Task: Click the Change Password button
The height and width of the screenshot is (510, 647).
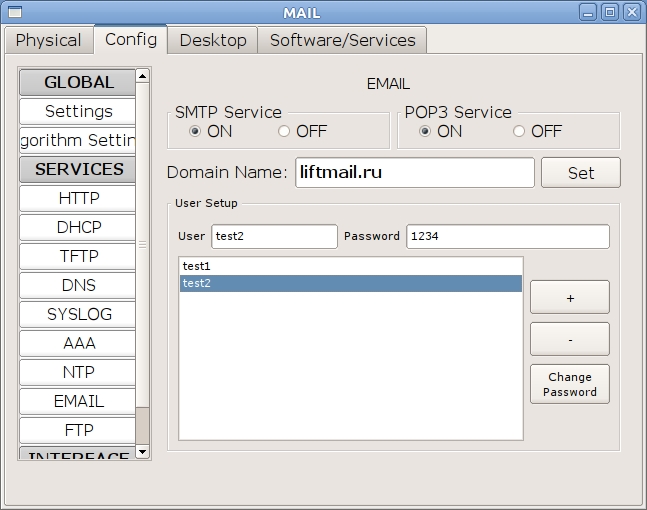Action: (569, 384)
